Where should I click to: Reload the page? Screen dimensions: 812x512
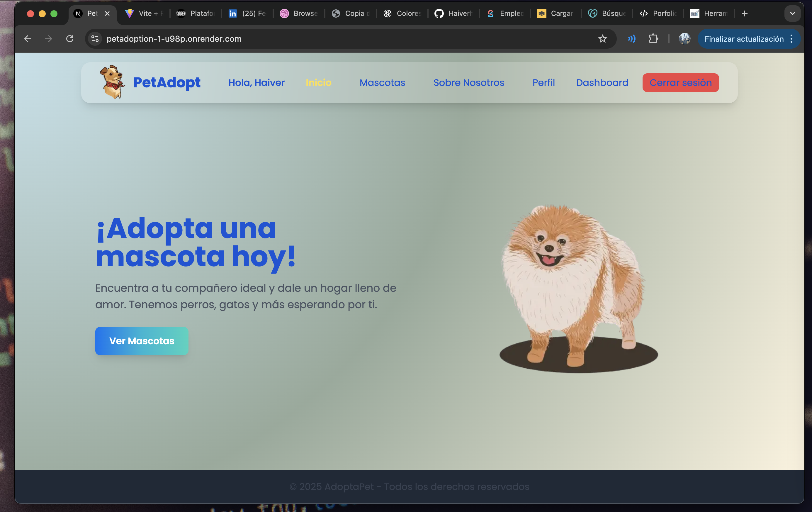(70, 39)
